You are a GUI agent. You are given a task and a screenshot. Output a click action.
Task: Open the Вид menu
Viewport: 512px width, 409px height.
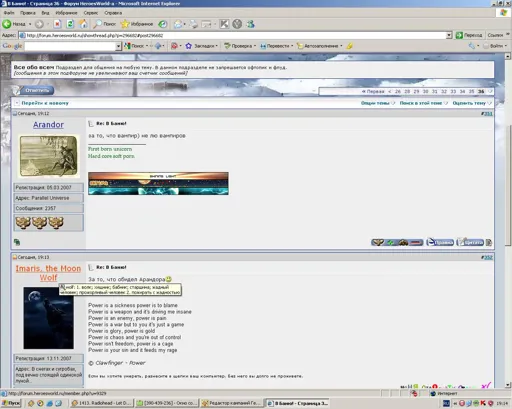click(x=45, y=13)
